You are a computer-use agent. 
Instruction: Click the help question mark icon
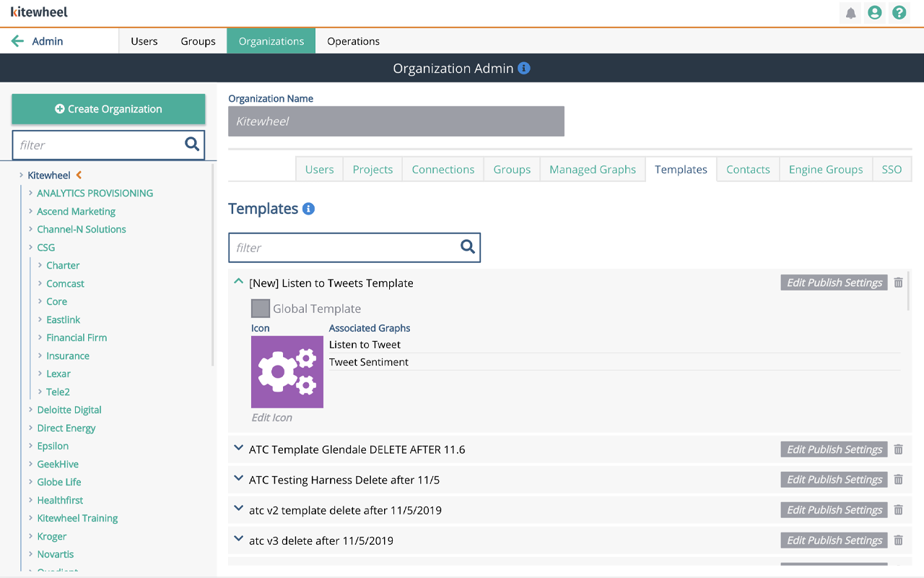(x=899, y=13)
